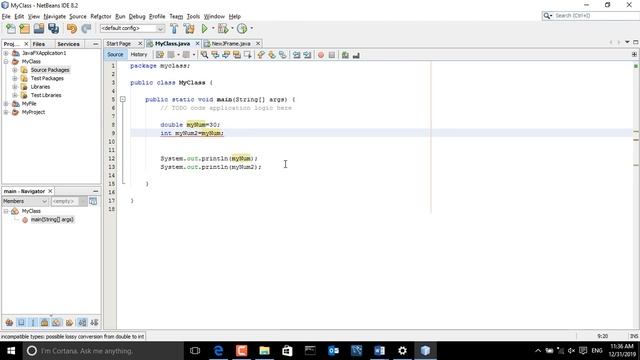Expand the MyFile project node
The height and width of the screenshot is (360, 640).
pos(6,104)
